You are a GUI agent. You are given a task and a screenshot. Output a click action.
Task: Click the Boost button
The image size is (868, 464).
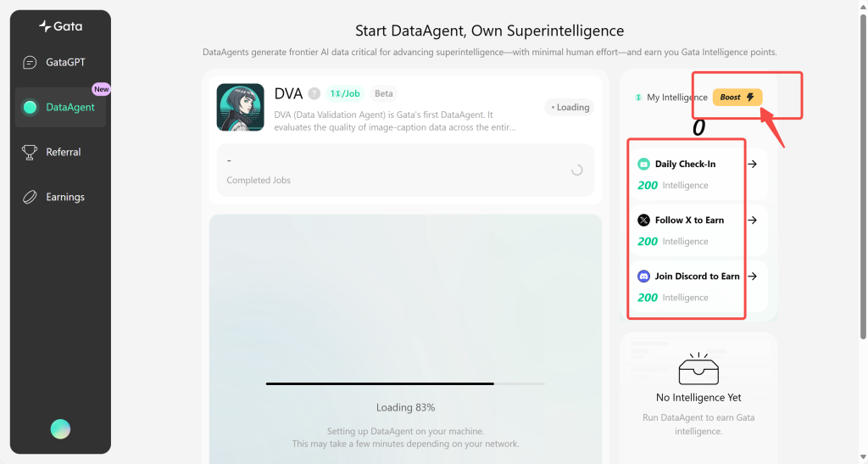737,97
